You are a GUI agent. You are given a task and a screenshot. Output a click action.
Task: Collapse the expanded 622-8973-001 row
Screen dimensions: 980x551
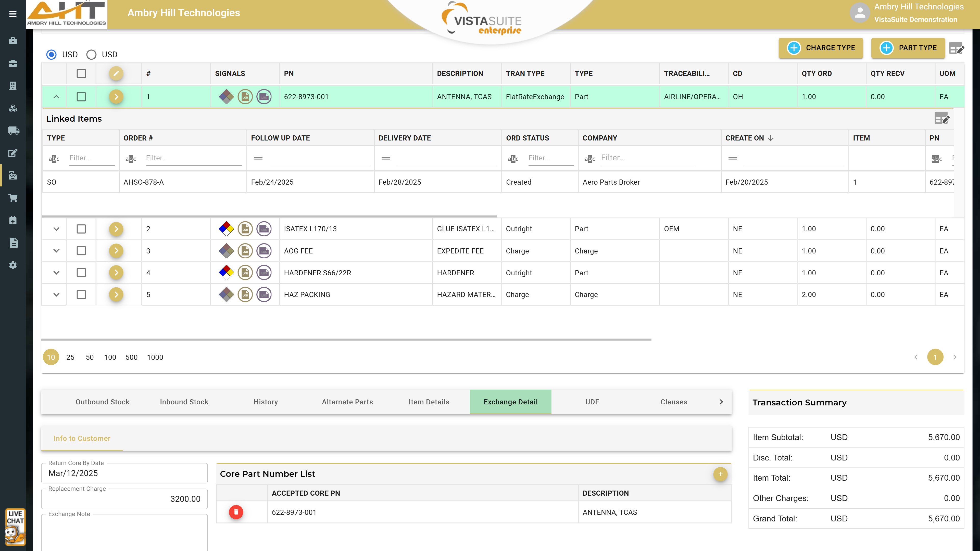point(56,97)
